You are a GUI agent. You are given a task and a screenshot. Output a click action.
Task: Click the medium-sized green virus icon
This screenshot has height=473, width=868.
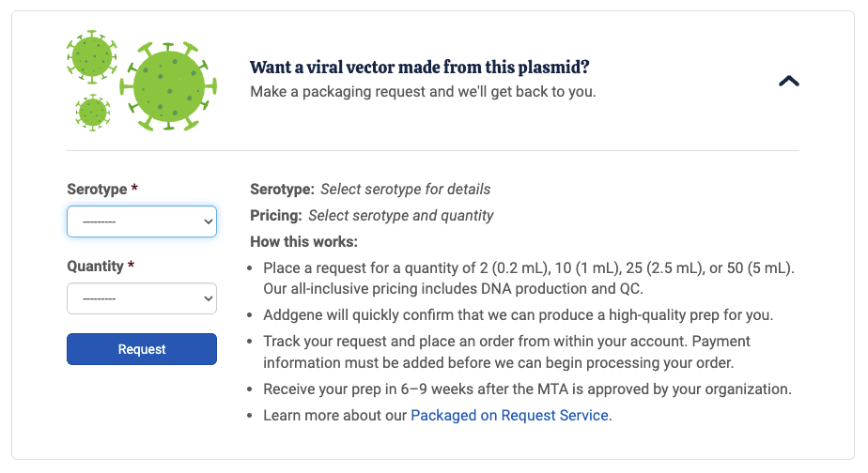[x=92, y=54]
